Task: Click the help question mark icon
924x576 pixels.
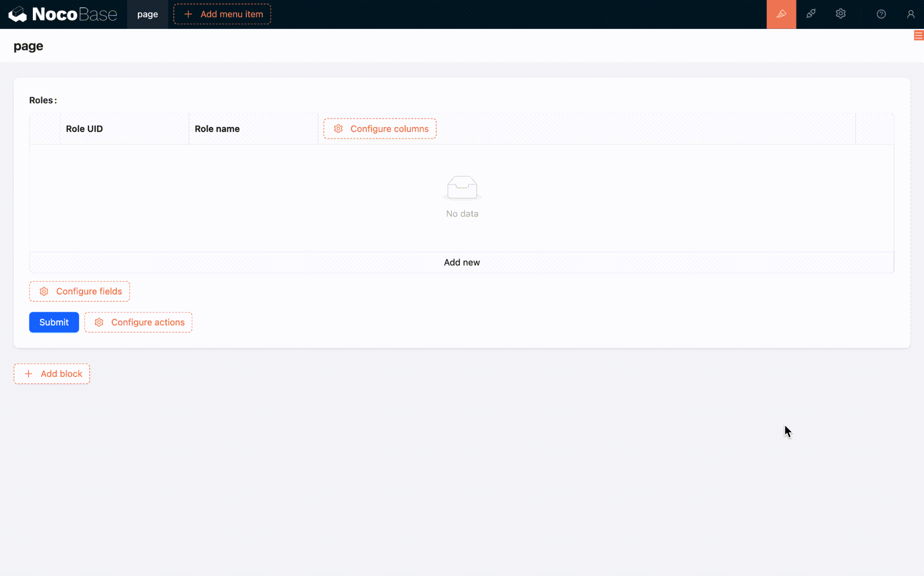Action: [881, 14]
